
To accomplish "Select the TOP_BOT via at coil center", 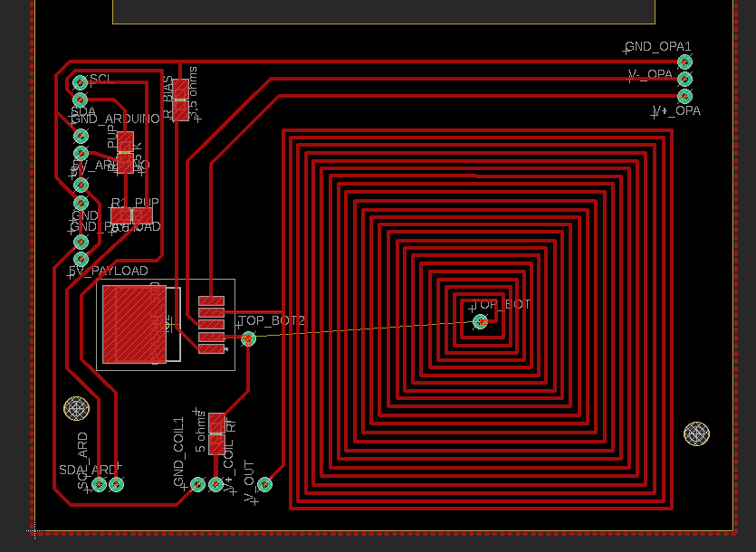I will click(481, 321).
